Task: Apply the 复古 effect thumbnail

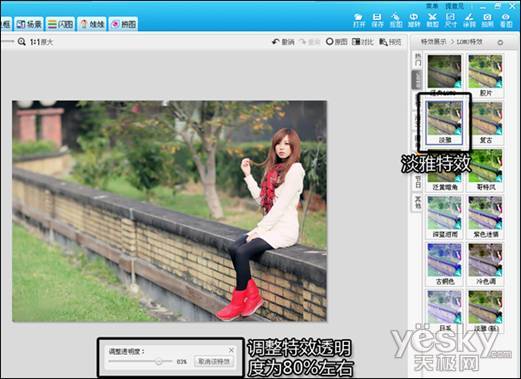Action: point(485,123)
